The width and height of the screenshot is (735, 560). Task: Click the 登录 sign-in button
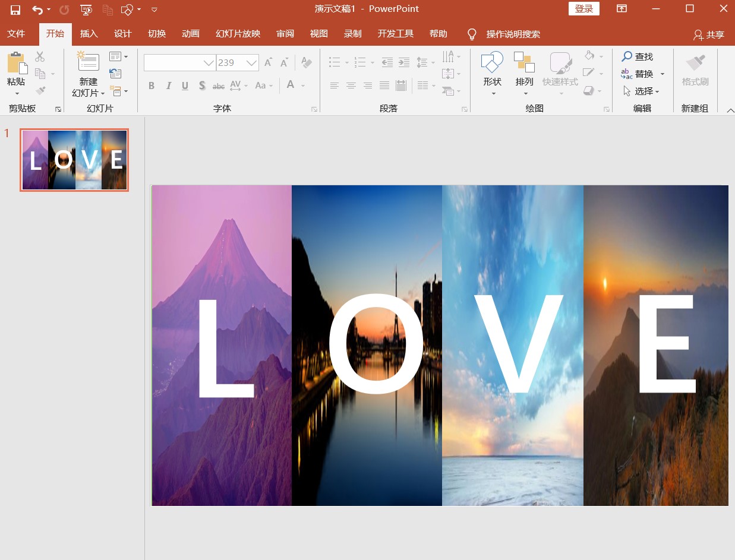click(583, 8)
